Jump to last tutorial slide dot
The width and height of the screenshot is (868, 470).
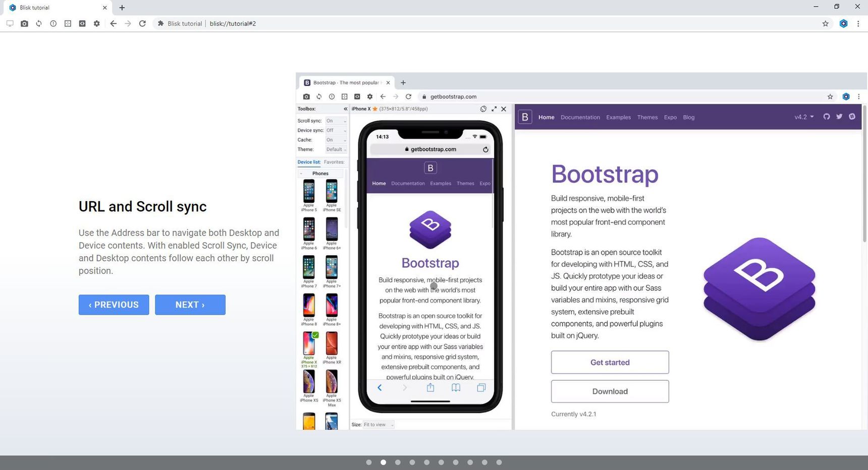(x=499, y=462)
